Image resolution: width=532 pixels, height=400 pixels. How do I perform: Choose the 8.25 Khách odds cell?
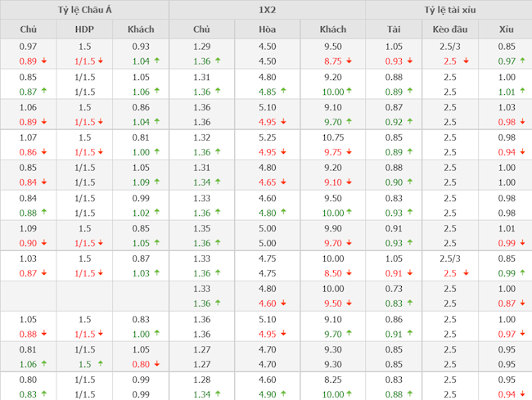click(x=332, y=380)
